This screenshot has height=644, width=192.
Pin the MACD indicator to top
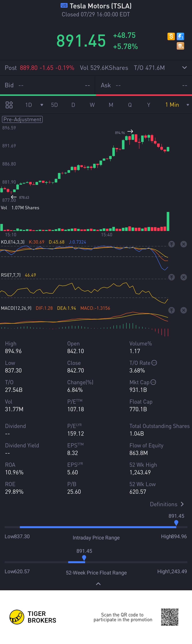172,310
